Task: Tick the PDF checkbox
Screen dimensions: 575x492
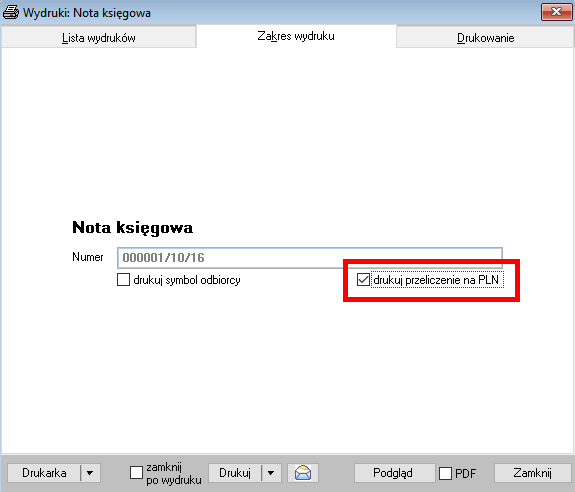Action: tap(446, 473)
